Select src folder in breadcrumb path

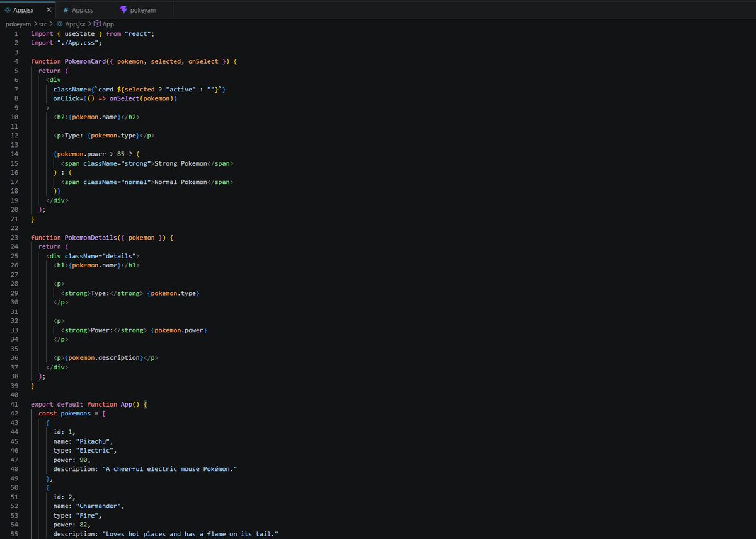point(43,24)
